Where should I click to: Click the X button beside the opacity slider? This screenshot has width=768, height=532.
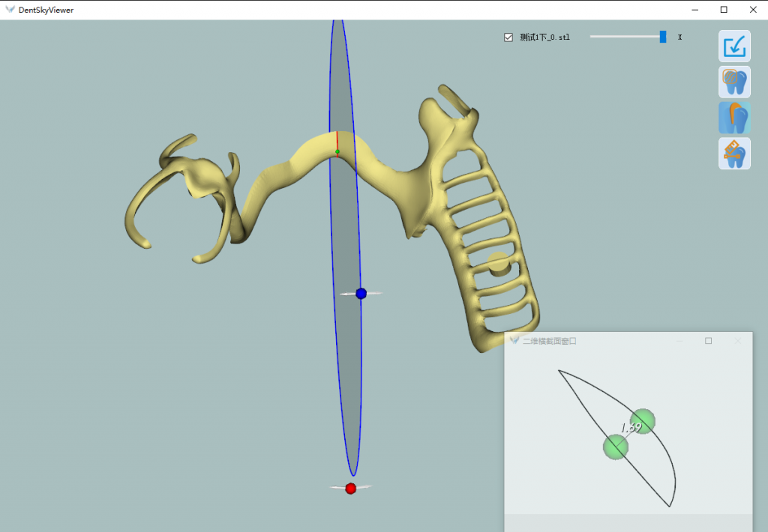pyautogui.click(x=679, y=37)
